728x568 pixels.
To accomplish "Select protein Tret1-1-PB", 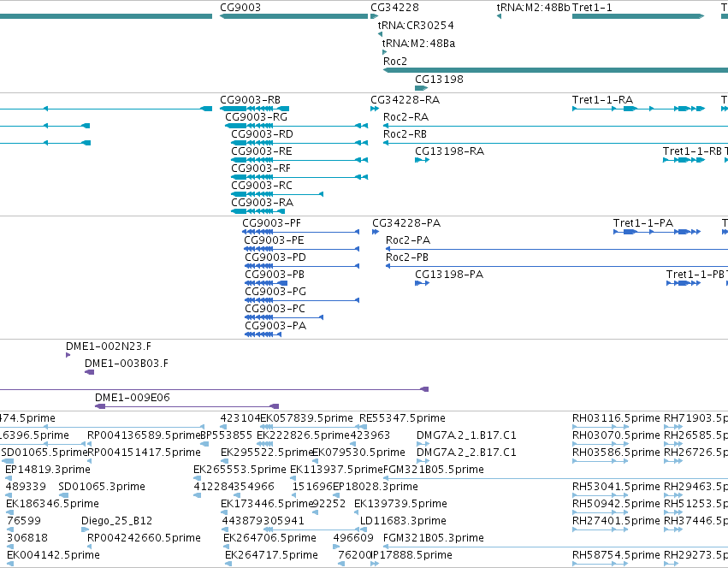I will (695, 275).
